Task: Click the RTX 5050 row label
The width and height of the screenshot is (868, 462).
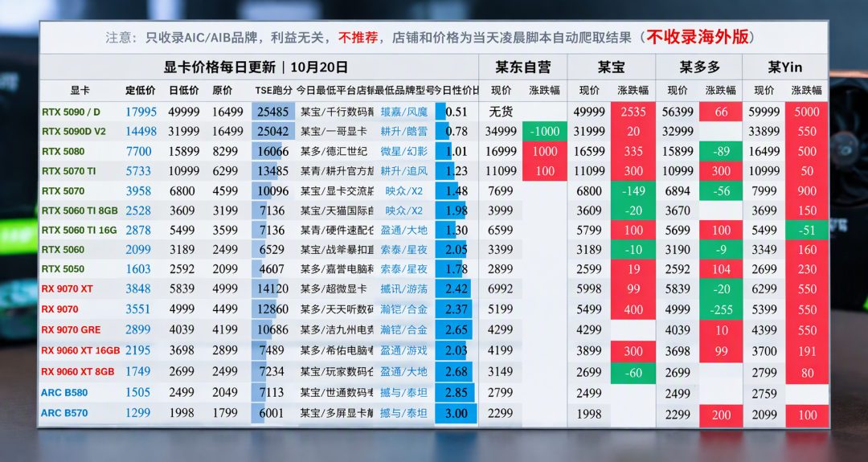Action: pos(63,269)
